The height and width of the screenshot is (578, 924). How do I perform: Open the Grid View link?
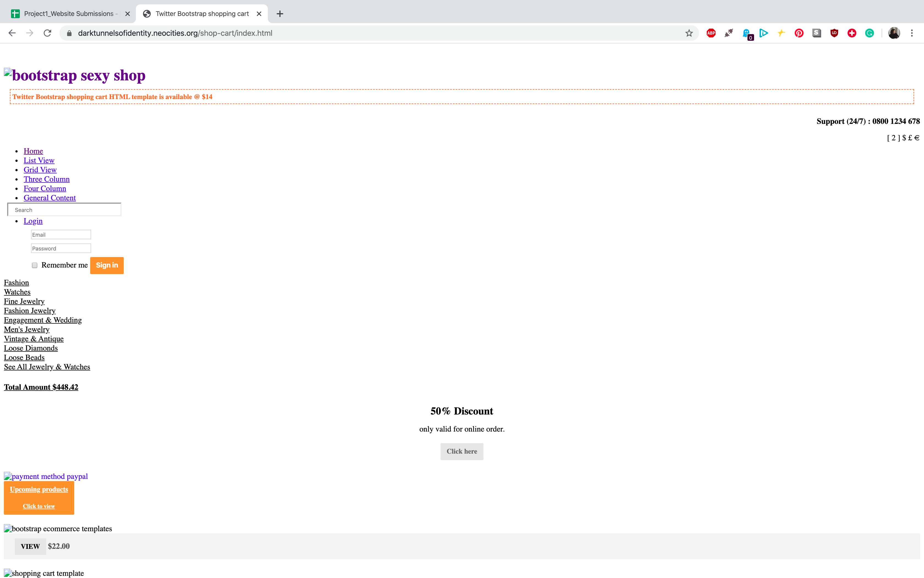tap(40, 170)
